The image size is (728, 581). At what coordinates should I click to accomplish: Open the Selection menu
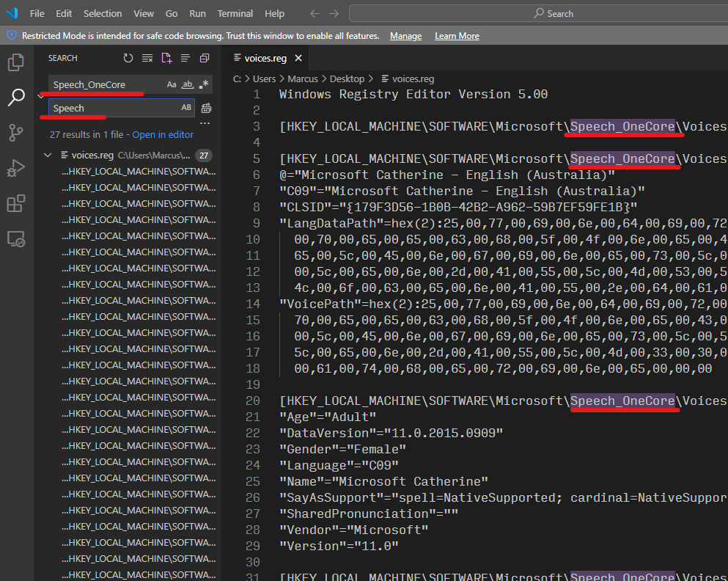(x=103, y=13)
